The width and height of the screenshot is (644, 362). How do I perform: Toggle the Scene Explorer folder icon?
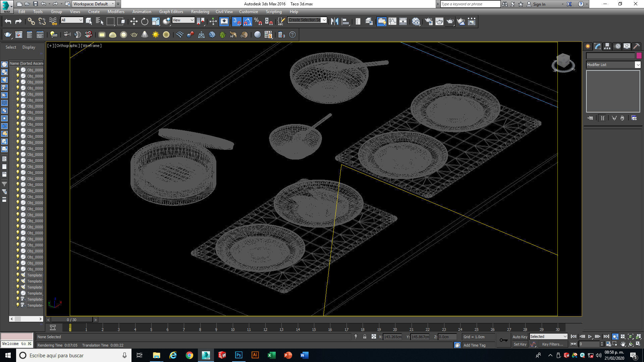(382, 22)
